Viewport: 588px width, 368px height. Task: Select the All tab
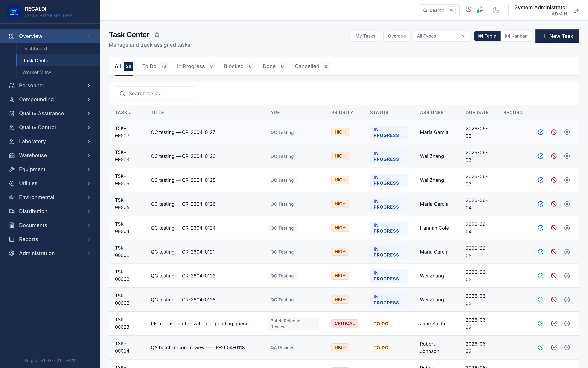click(x=124, y=66)
